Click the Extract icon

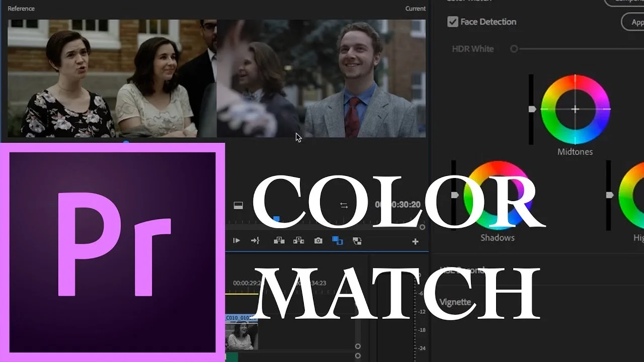click(298, 241)
